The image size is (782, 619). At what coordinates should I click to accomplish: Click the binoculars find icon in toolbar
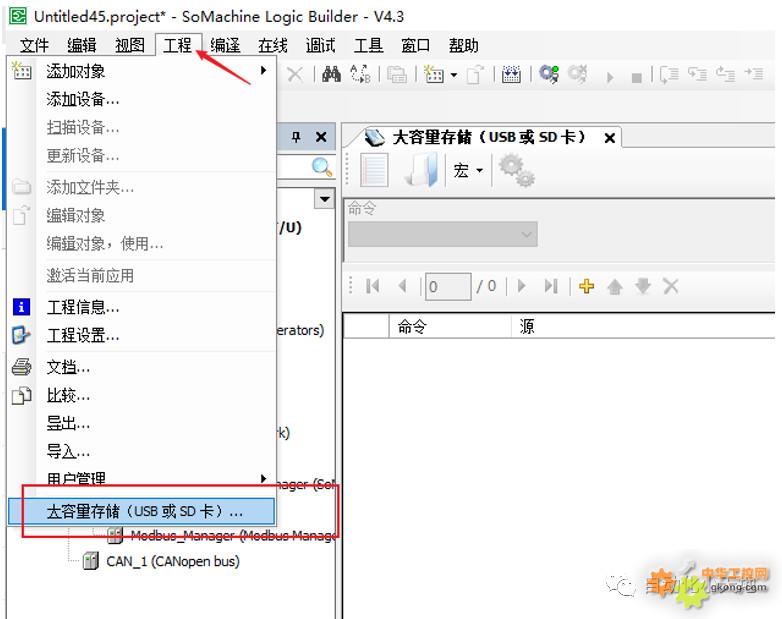pos(331,74)
